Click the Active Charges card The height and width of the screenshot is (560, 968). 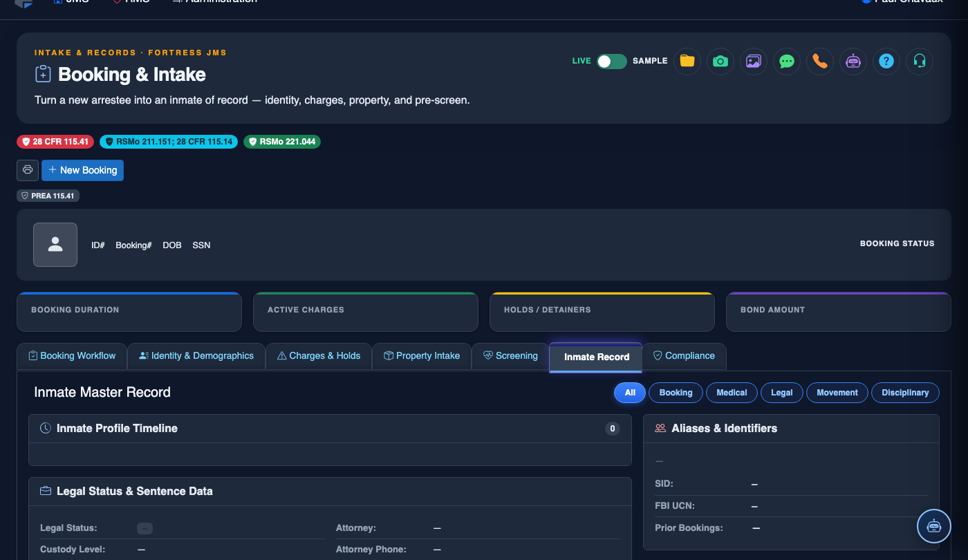[x=366, y=312]
